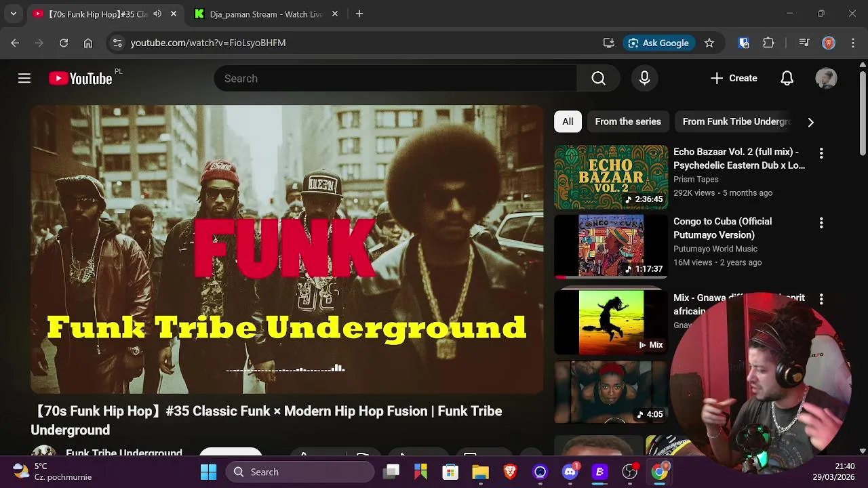
Task: Reload the page with the refresh icon
Action: coord(64,43)
